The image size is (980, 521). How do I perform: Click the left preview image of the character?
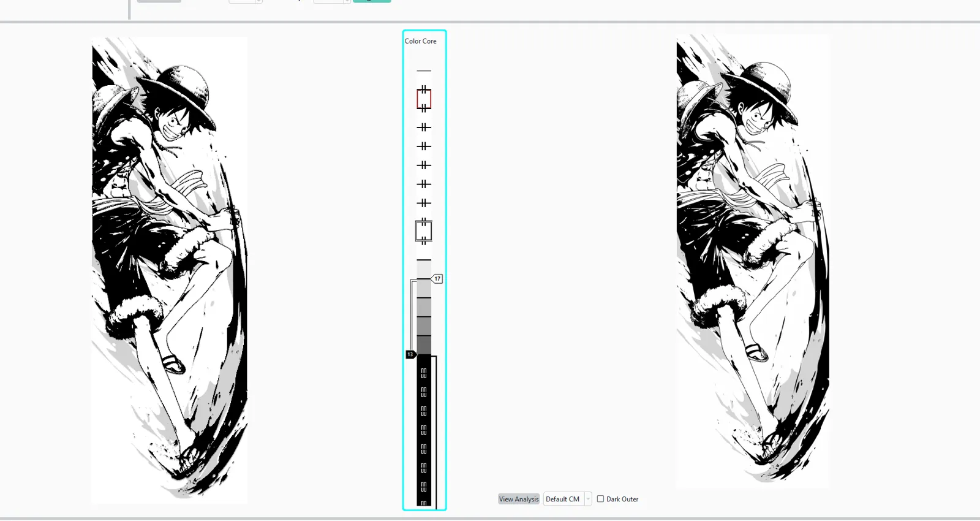(x=170, y=270)
